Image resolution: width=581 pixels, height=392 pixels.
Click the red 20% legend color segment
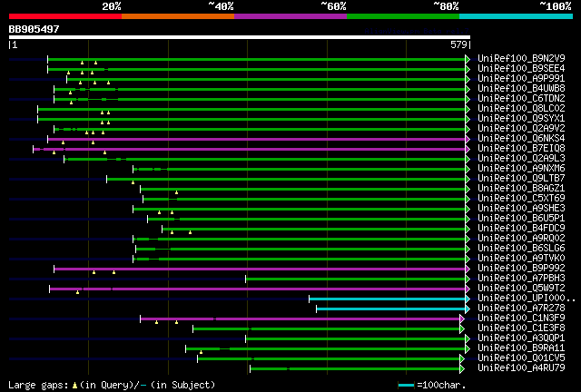click(65, 16)
